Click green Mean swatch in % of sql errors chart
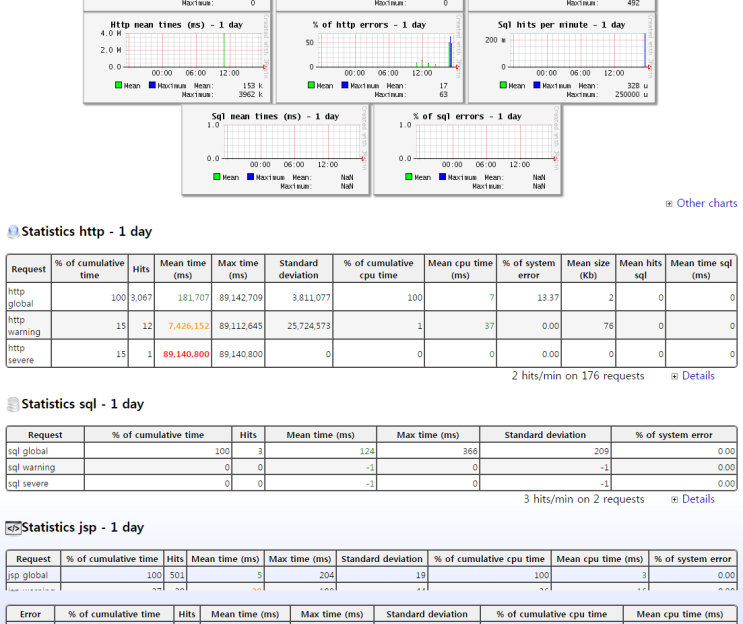This screenshot has width=743, height=624. [x=409, y=177]
